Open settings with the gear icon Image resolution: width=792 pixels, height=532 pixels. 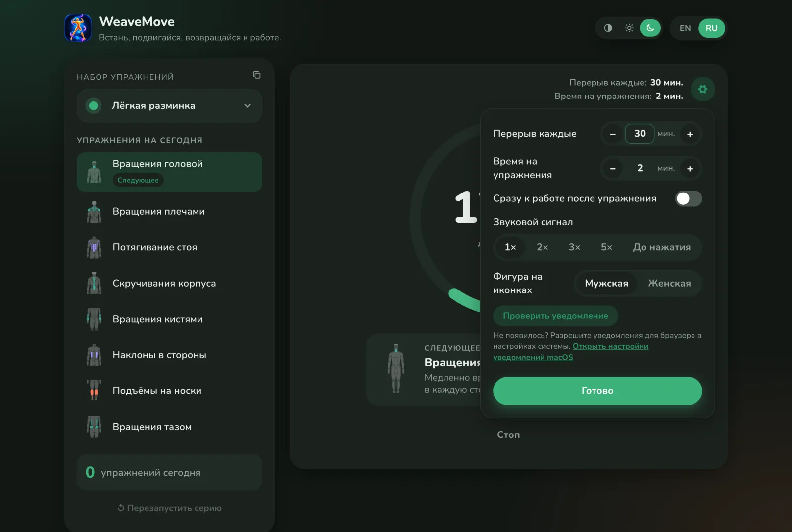coord(703,89)
